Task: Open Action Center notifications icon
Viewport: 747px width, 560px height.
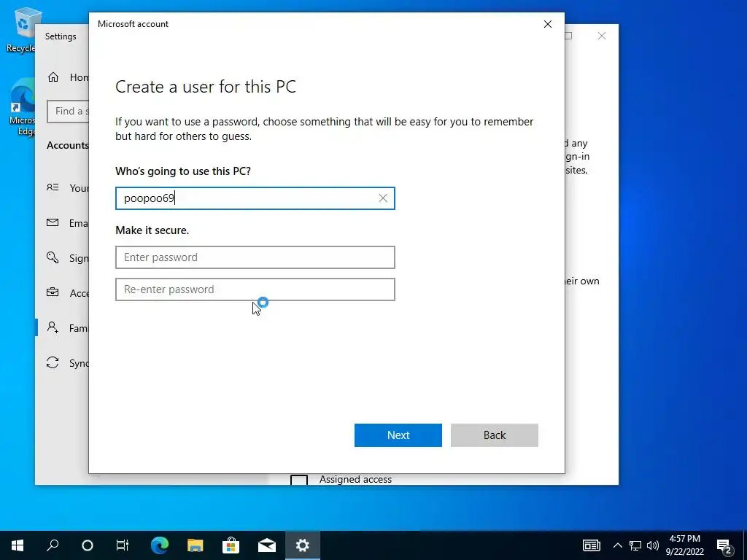Action: click(724, 545)
